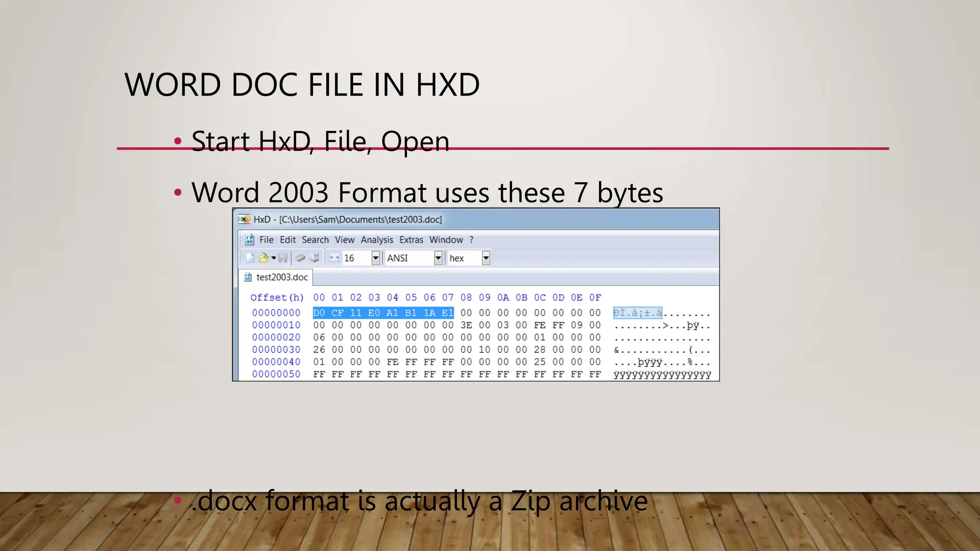Open the Edit menu

pyautogui.click(x=288, y=240)
